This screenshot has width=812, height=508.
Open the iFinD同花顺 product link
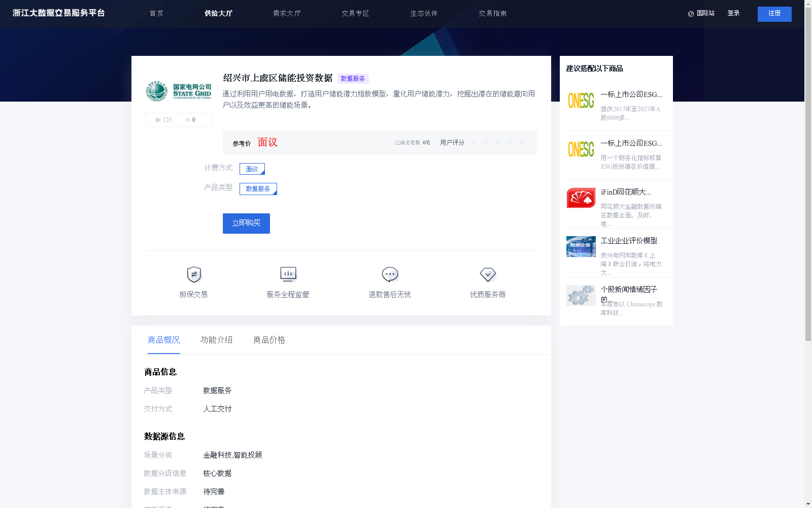626,192
